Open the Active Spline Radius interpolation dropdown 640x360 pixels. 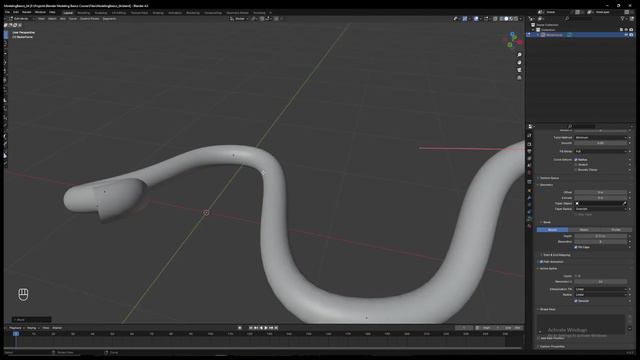[600, 295]
